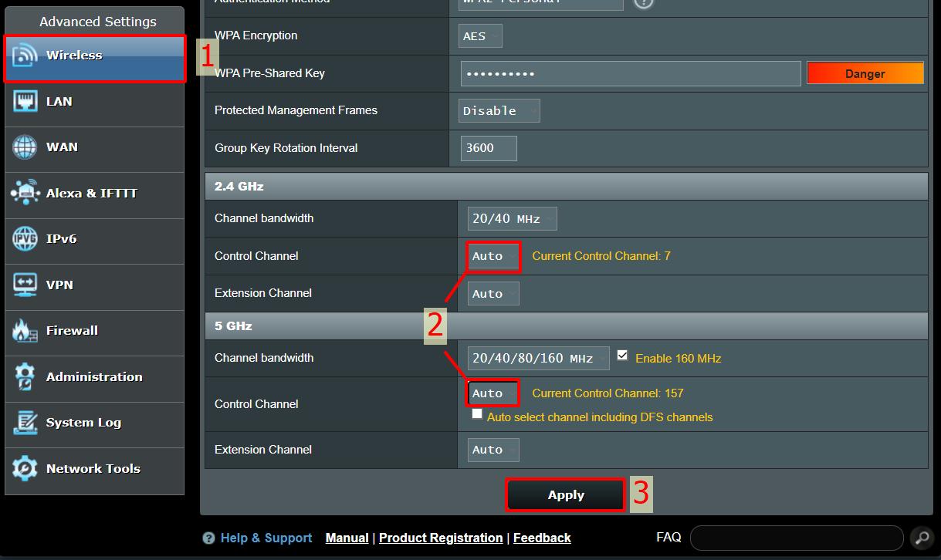Open the Protected Management Frames dropdown

(499, 110)
